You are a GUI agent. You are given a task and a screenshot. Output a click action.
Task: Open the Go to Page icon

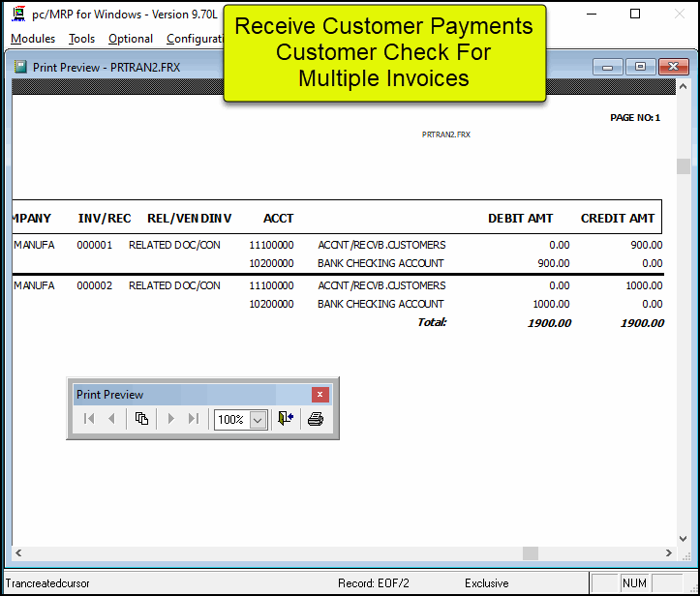tap(141, 419)
